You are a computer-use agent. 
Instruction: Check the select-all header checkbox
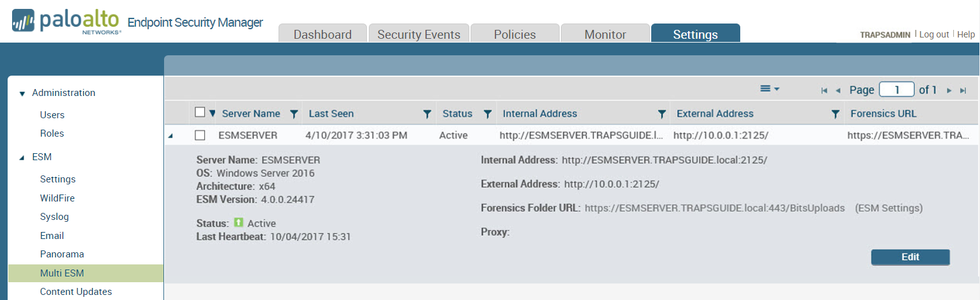coord(200,112)
